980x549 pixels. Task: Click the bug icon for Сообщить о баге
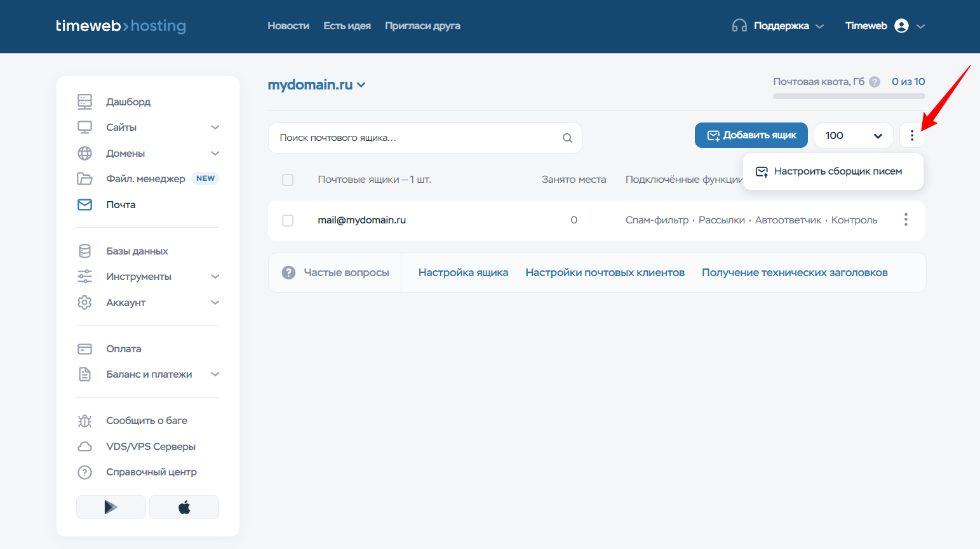pyautogui.click(x=84, y=421)
